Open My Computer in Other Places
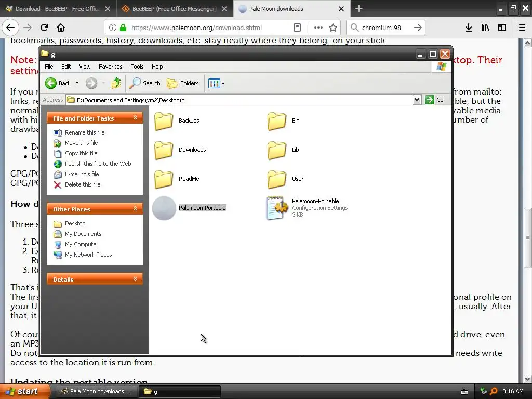Screen dimensions: 532x399 pyautogui.click(x=82, y=244)
